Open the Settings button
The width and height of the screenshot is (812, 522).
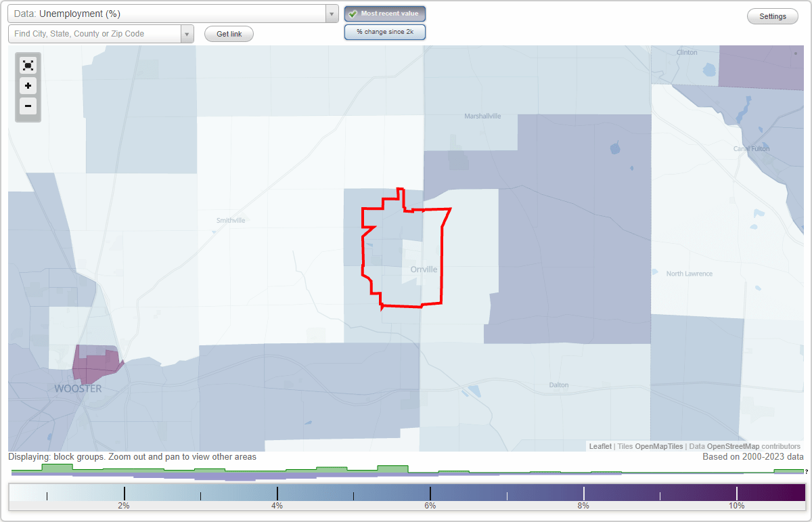tap(772, 16)
